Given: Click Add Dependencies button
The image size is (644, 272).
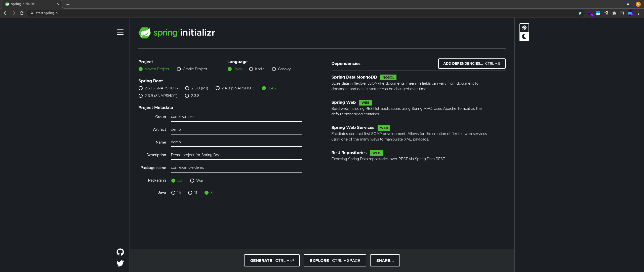Looking at the screenshot, I should click(472, 63).
